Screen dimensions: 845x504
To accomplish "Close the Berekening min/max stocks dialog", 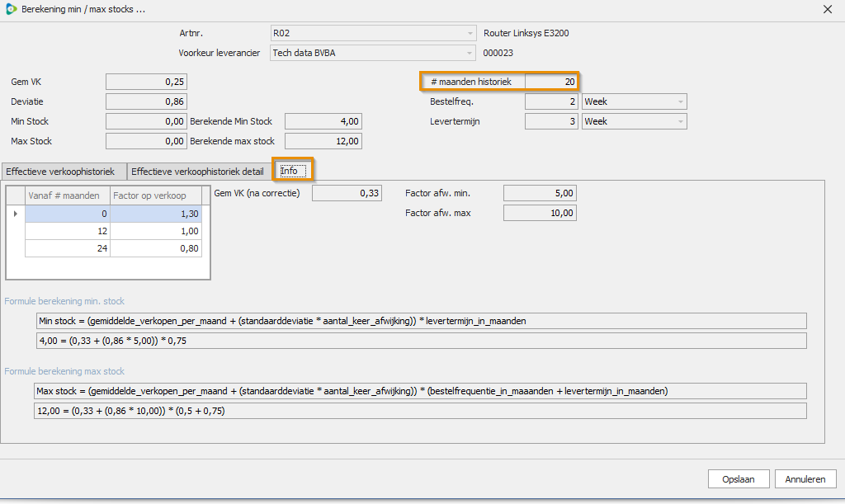I will (828, 10).
